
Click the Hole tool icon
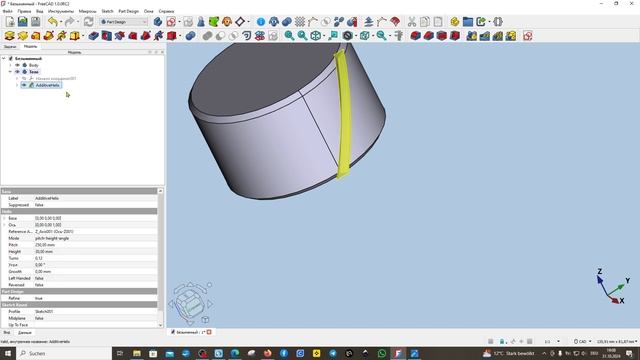click(x=107, y=36)
